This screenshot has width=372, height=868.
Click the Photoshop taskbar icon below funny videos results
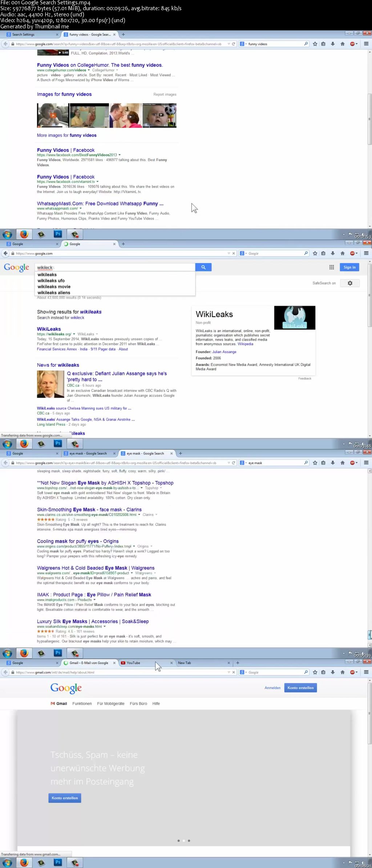(x=58, y=234)
